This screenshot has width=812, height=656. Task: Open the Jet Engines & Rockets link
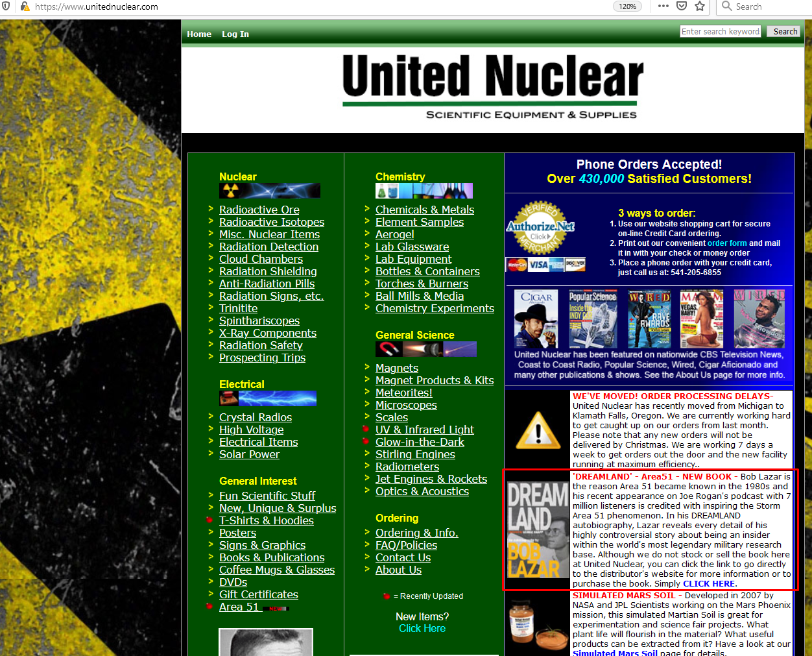[x=431, y=479]
